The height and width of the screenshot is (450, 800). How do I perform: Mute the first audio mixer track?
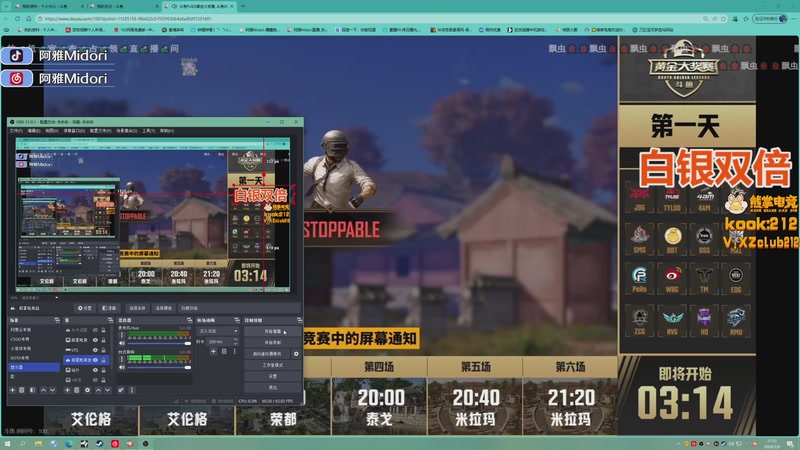(x=122, y=343)
